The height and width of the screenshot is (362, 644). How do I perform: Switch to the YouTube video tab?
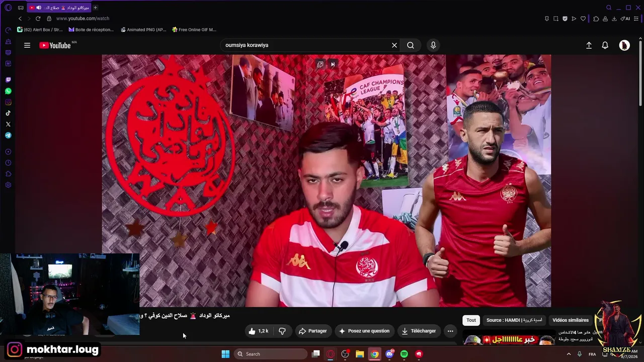point(59,8)
